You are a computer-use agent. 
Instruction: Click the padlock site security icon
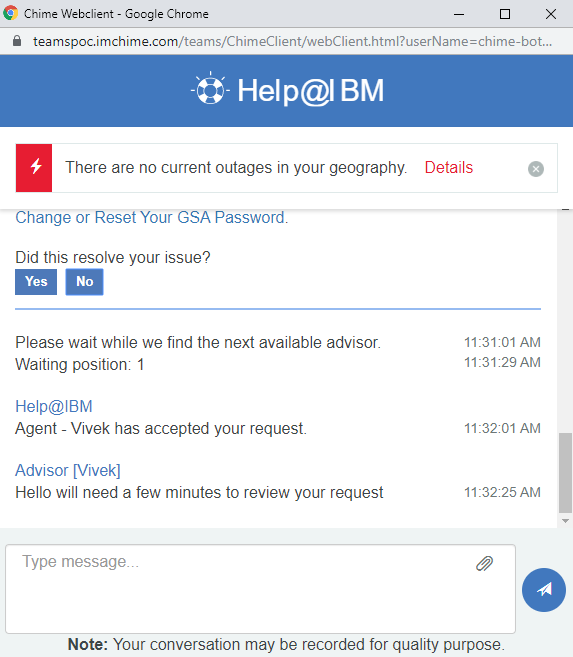click(17, 41)
